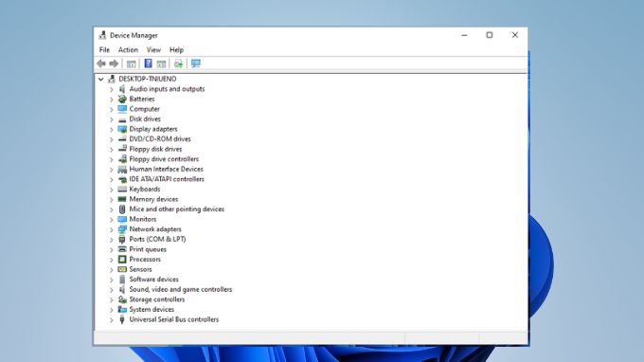Expand the Keyboards category
Viewport: 644px width, 362px height.
pyautogui.click(x=112, y=190)
